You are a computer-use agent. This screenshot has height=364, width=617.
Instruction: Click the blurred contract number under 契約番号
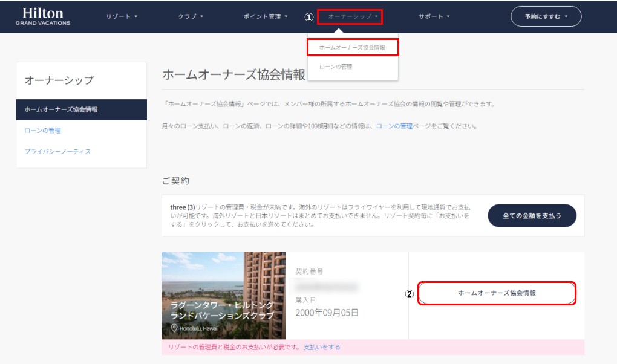(327, 285)
